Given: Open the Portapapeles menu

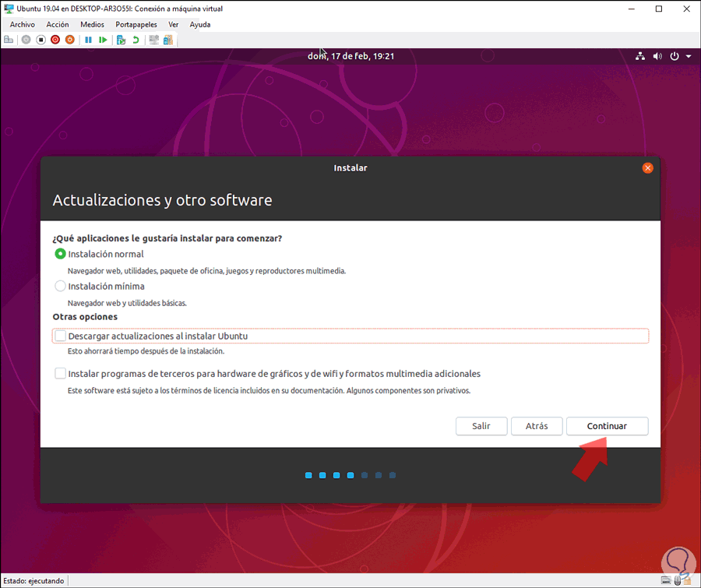Looking at the screenshot, I should 136,25.
